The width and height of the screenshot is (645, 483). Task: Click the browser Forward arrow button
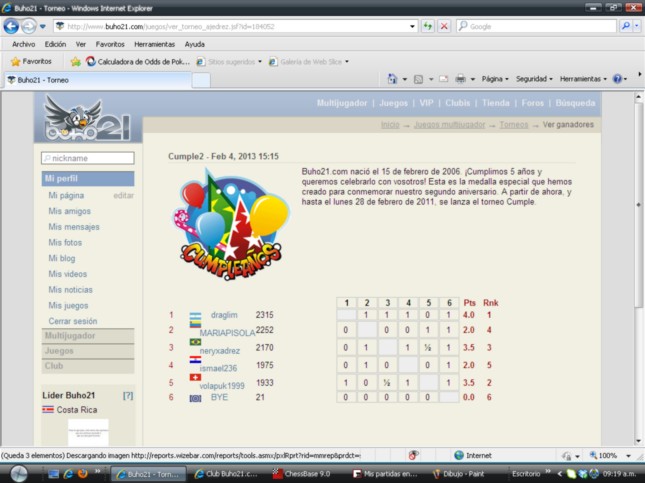(x=28, y=27)
